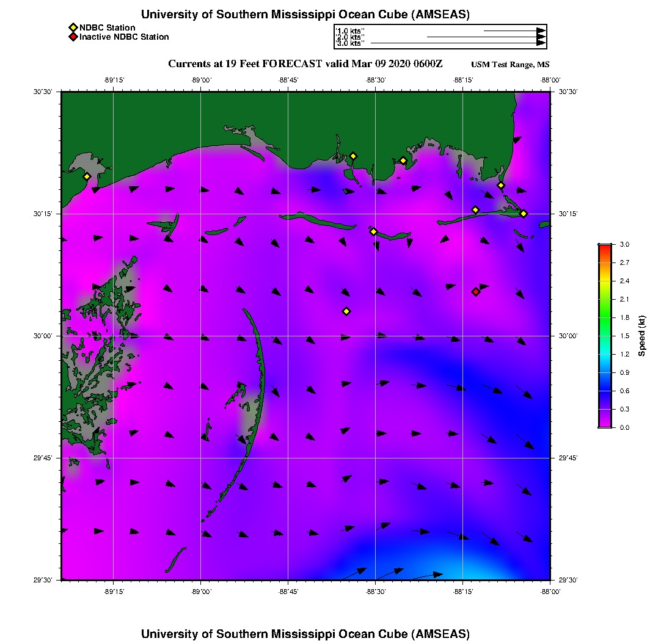This screenshot has width=672, height=641.
Task: Click the easternmost yellow NDBC station marker
Action: click(x=524, y=213)
